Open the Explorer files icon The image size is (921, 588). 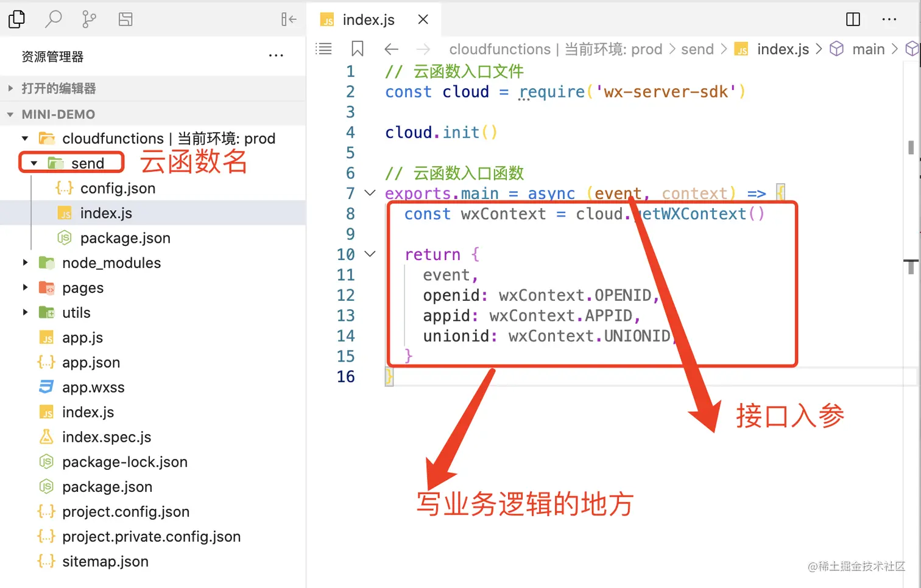(x=17, y=19)
